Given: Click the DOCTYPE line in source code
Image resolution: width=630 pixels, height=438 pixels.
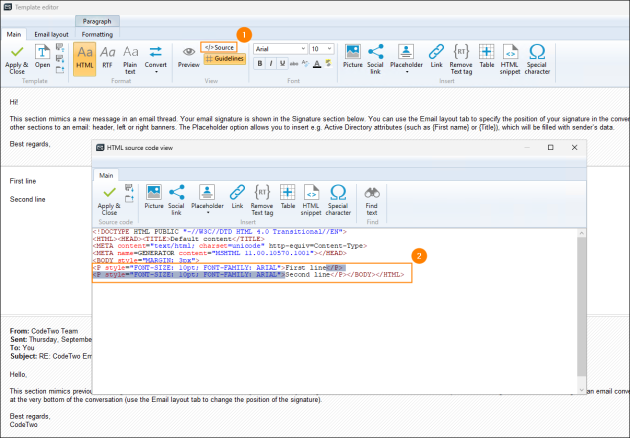Looking at the screenshot, I should coord(219,232).
